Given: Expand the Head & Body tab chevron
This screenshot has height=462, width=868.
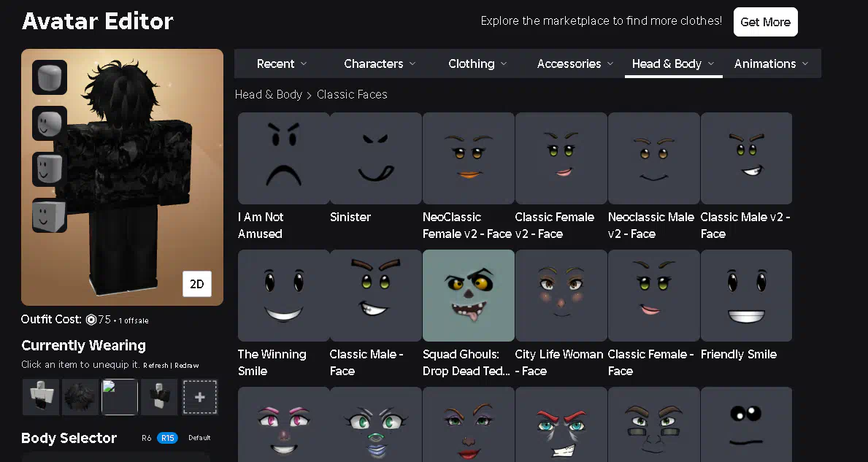Looking at the screenshot, I should (711, 63).
